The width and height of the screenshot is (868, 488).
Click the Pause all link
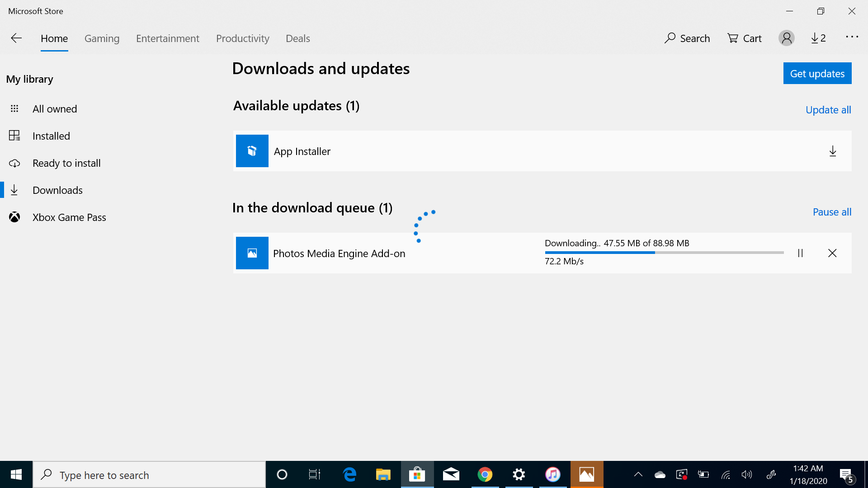[x=831, y=212]
